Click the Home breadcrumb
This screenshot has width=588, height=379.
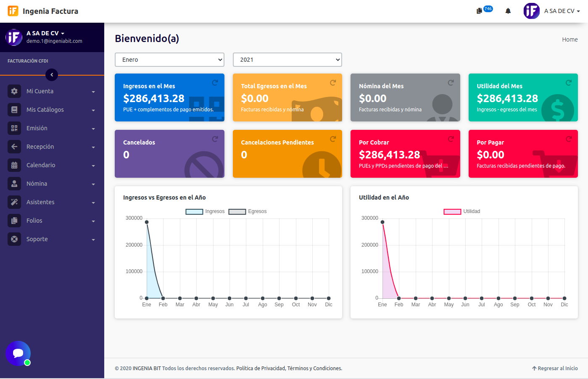[x=570, y=39]
